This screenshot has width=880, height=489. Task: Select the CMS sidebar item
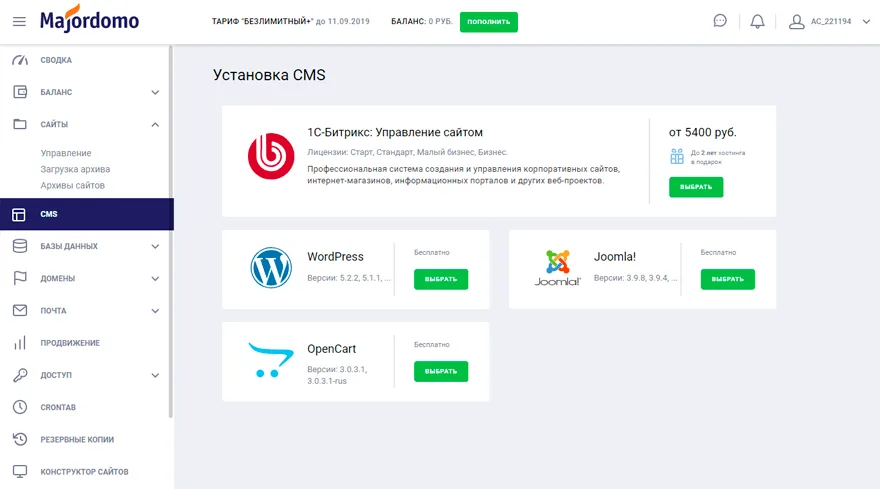[87, 214]
